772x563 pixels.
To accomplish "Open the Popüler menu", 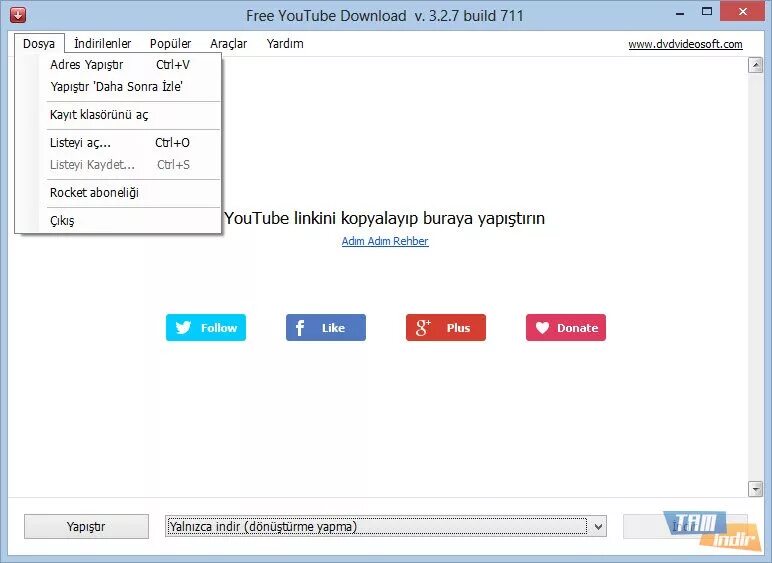I will [x=170, y=43].
